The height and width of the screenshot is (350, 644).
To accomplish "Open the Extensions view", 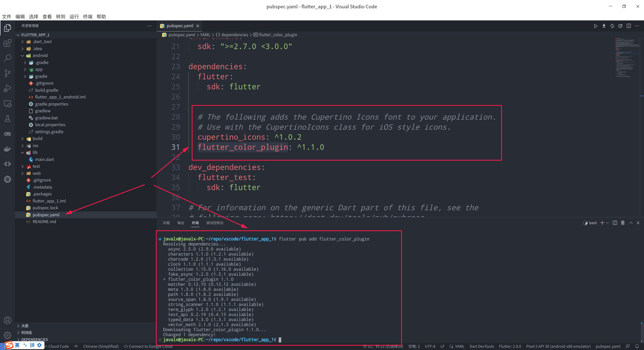I will (8, 43).
